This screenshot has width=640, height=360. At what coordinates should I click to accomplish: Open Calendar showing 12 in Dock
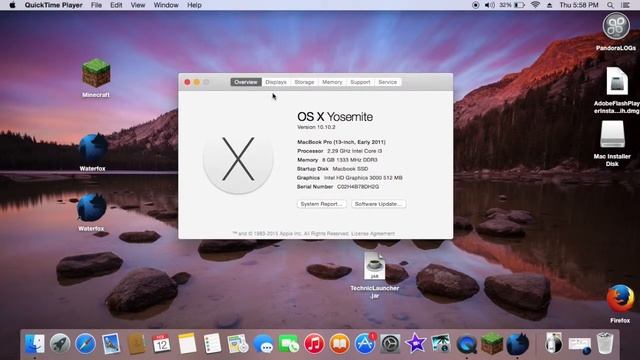pos(162,344)
